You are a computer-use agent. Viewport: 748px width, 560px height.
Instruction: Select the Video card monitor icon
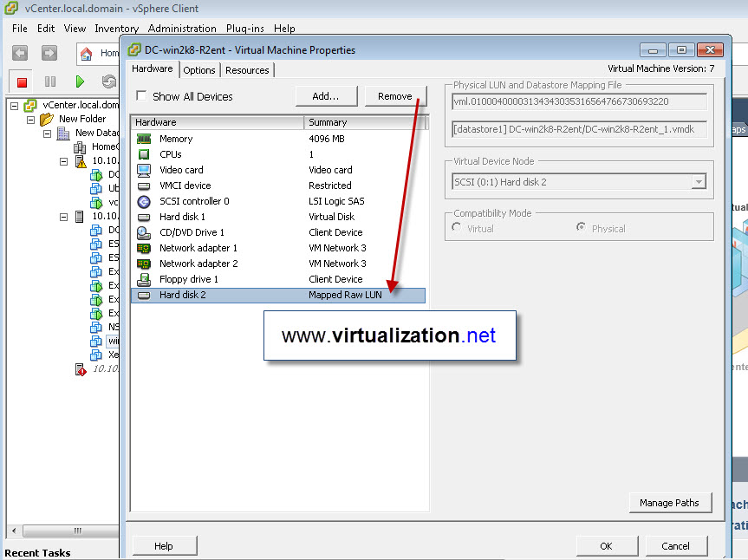point(144,170)
